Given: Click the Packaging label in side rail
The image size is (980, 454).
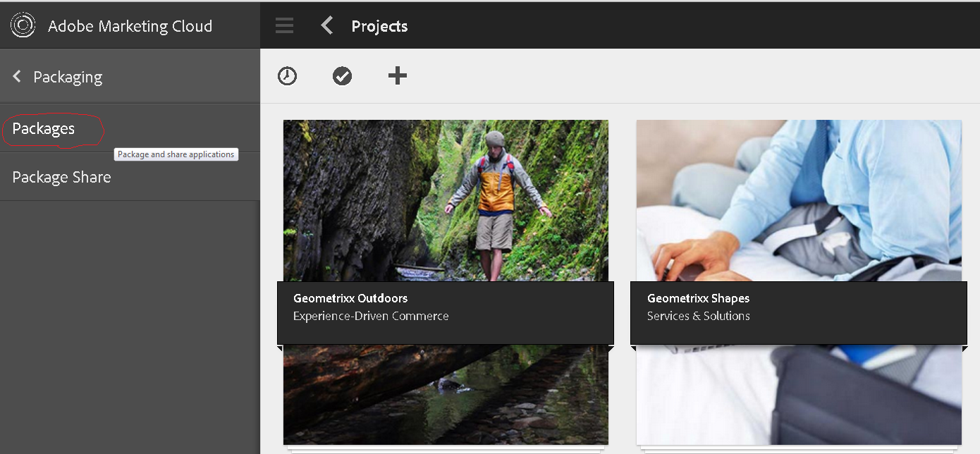Looking at the screenshot, I should pyautogui.click(x=68, y=77).
